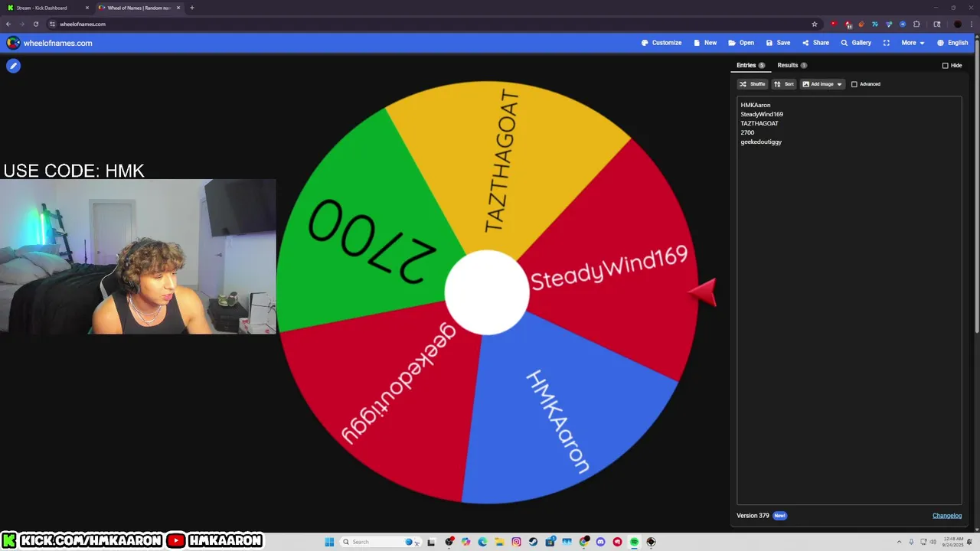Open the browser Extensions puzzle icon
This screenshot has height=551, width=980.
tap(916, 24)
